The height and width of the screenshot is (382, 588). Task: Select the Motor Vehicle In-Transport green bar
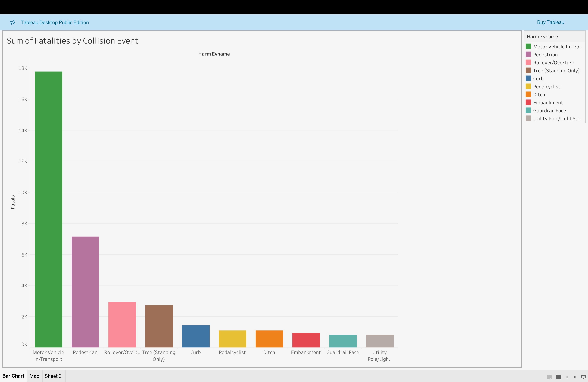pos(48,210)
